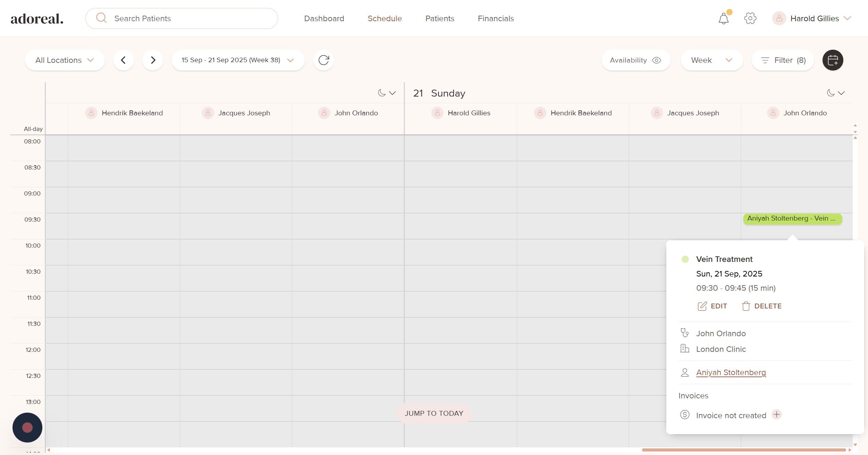Go to the previous week

coord(123,60)
